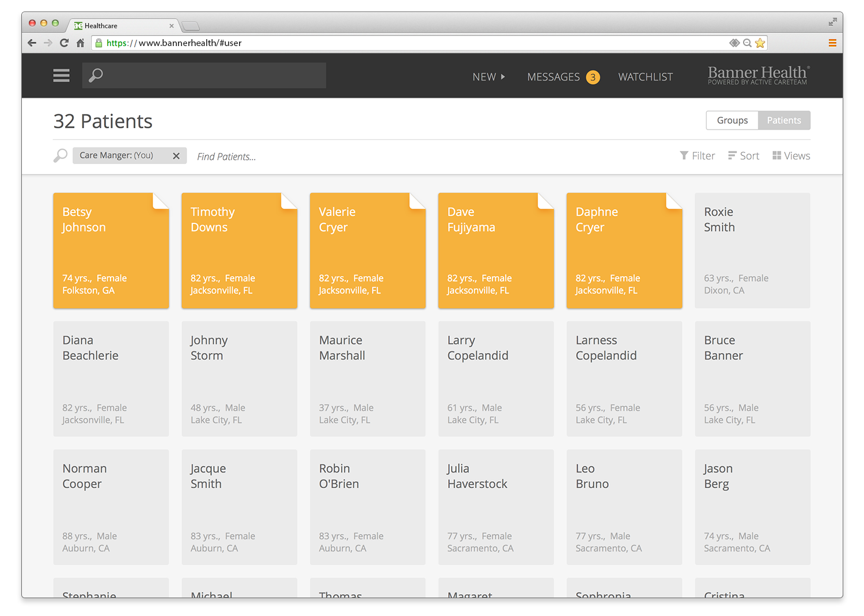Image resolution: width=864 pixels, height=616 pixels.
Task: Open Jason Berg's patient card
Action: (x=752, y=507)
